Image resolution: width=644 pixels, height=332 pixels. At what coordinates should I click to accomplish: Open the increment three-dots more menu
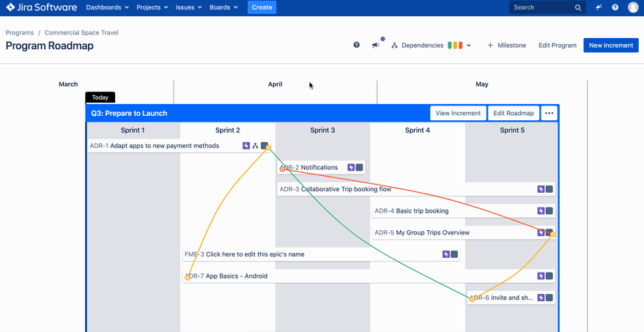[x=549, y=113]
